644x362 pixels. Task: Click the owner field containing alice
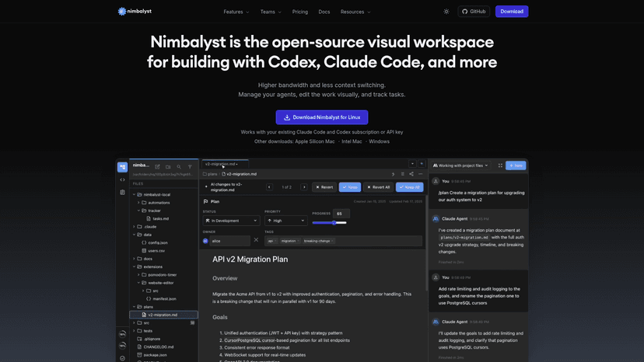click(229, 241)
